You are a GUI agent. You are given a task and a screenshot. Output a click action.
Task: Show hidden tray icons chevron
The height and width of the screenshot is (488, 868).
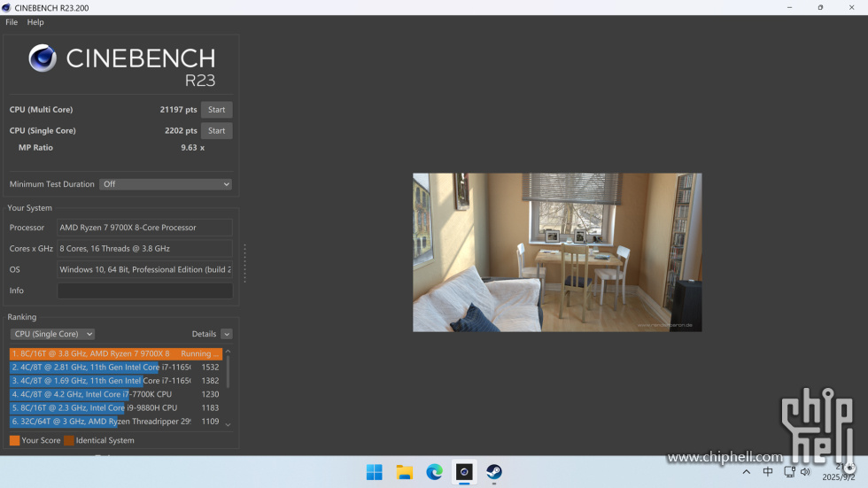pos(746,472)
